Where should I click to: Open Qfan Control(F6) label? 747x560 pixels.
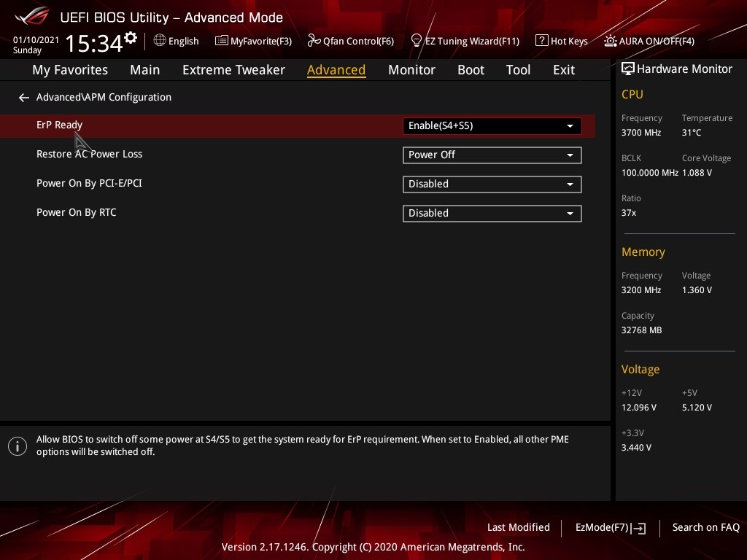click(x=358, y=42)
